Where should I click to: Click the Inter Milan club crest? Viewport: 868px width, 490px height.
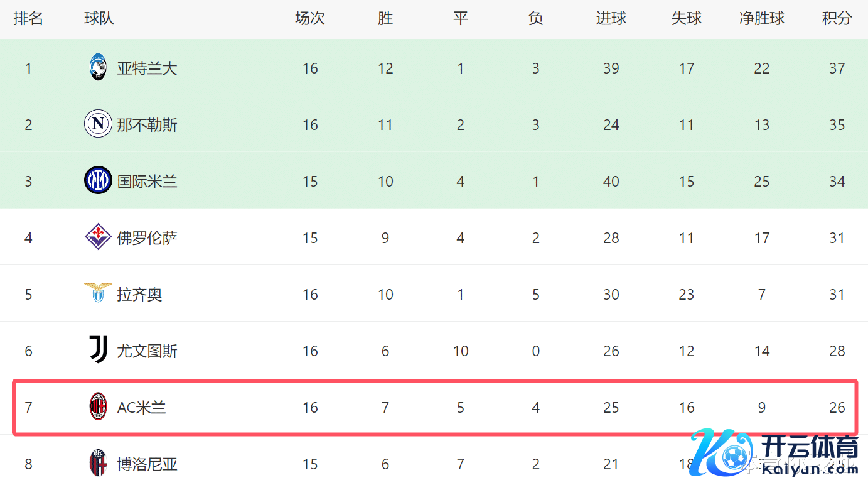pyautogui.click(x=98, y=181)
